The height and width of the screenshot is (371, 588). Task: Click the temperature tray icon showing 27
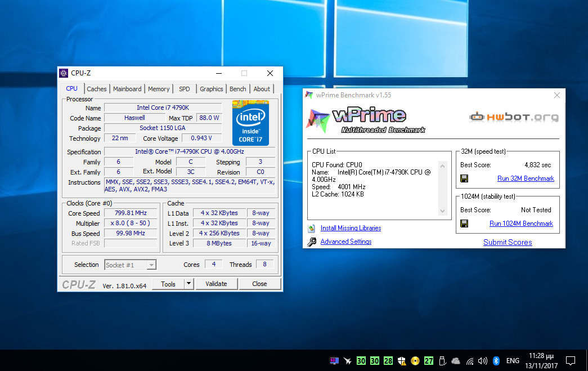click(x=429, y=361)
